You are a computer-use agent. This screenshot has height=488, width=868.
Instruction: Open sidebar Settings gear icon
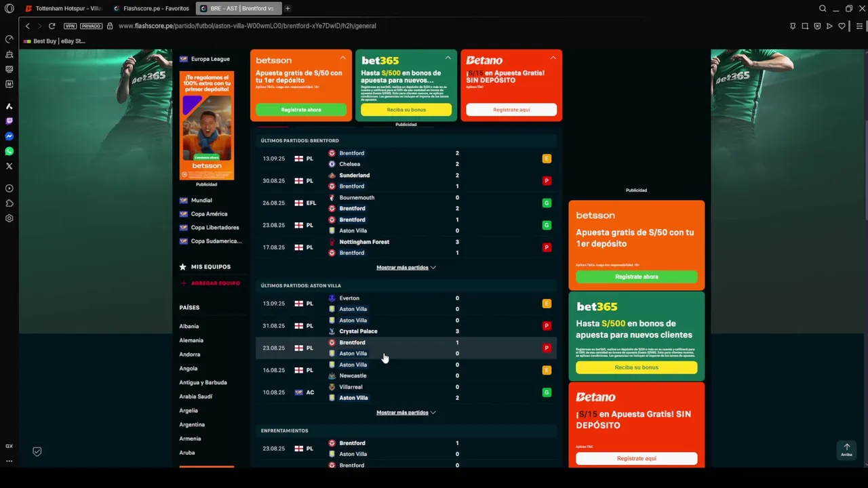point(9,218)
